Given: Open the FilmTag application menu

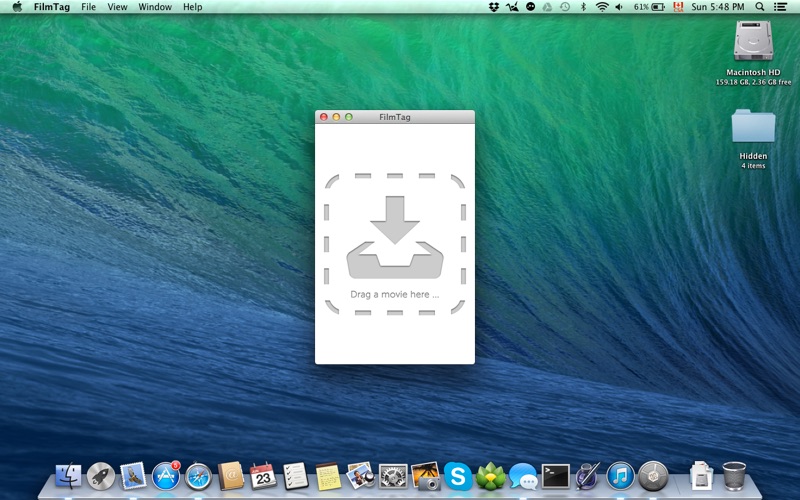Looking at the screenshot, I should 52,7.
